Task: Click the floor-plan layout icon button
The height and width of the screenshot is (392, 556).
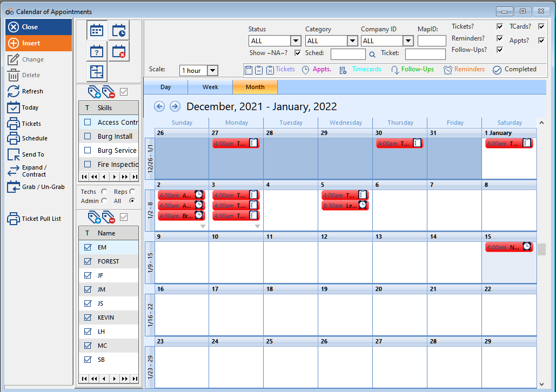Action: tap(97, 72)
